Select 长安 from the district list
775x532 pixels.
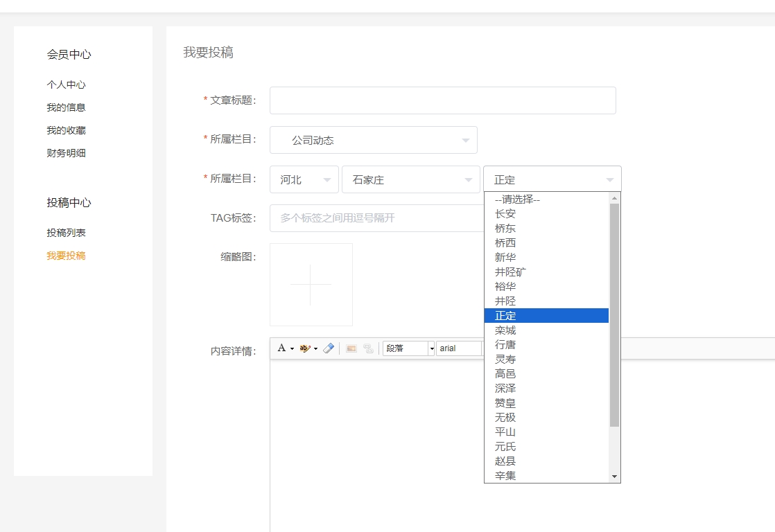[547, 213]
